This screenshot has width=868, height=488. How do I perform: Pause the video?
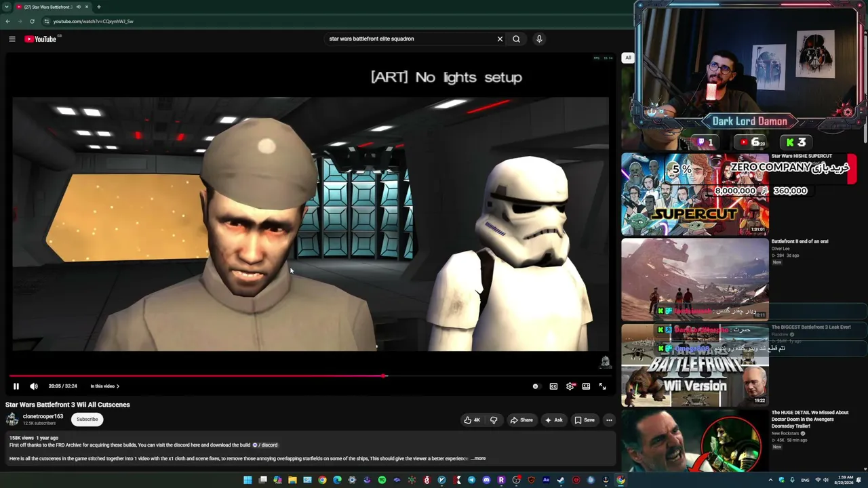pos(16,386)
